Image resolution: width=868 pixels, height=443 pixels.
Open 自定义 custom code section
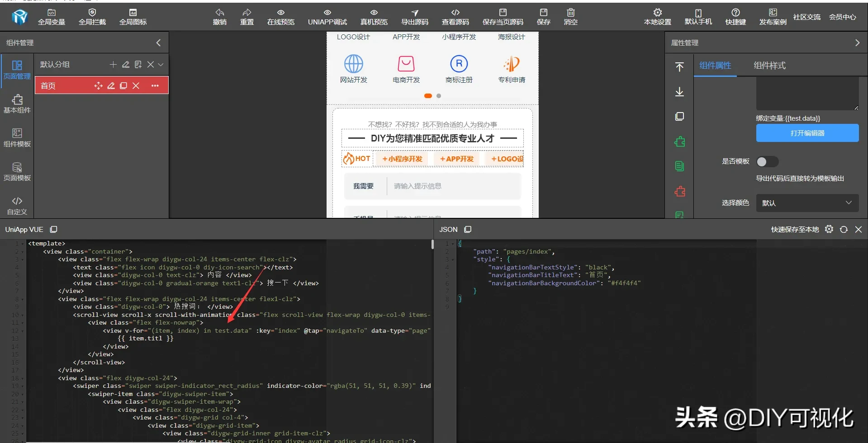17,205
